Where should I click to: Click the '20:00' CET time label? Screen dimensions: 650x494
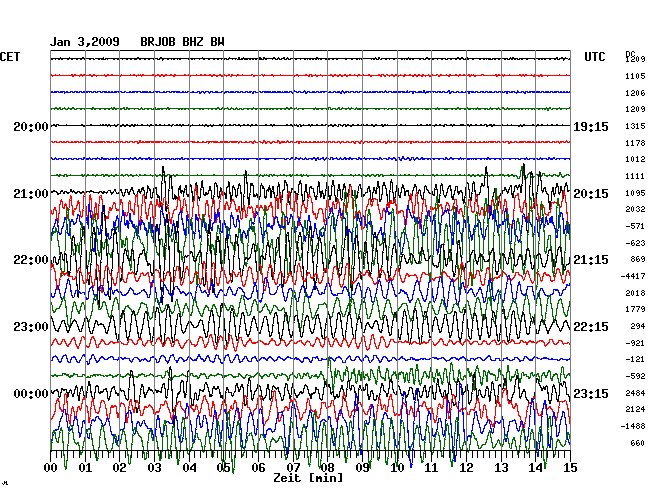pyautogui.click(x=31, y=126)
